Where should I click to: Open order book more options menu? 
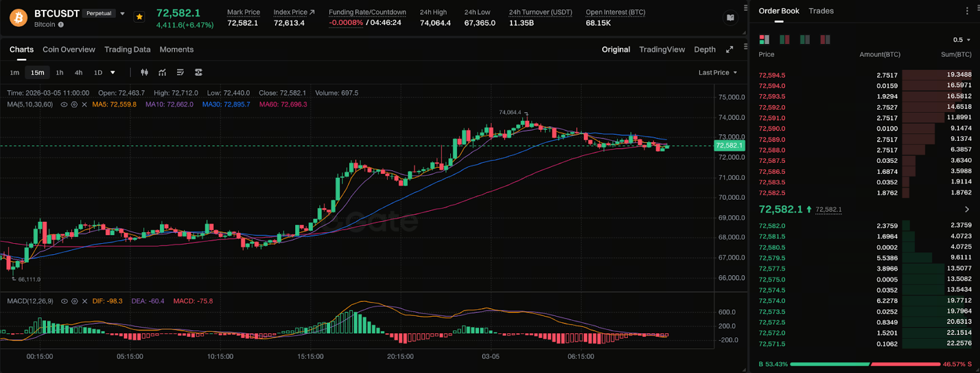click(x=967, y=11)
